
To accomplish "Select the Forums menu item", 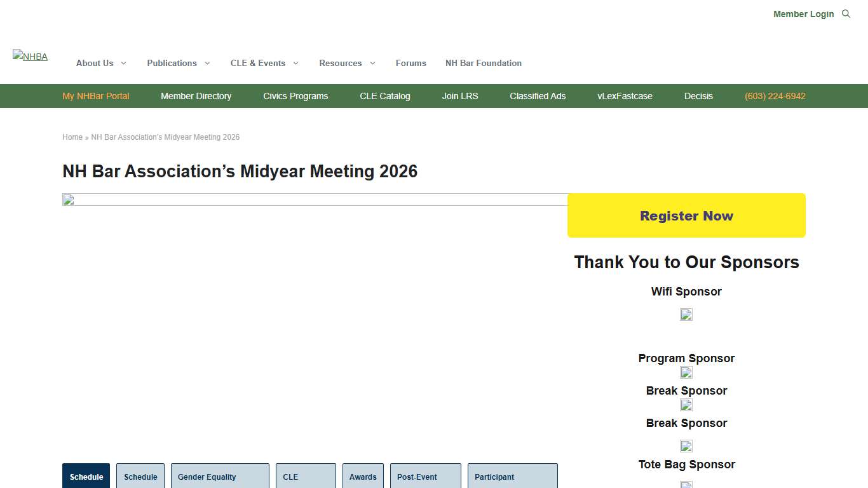I will pos(410,63).
